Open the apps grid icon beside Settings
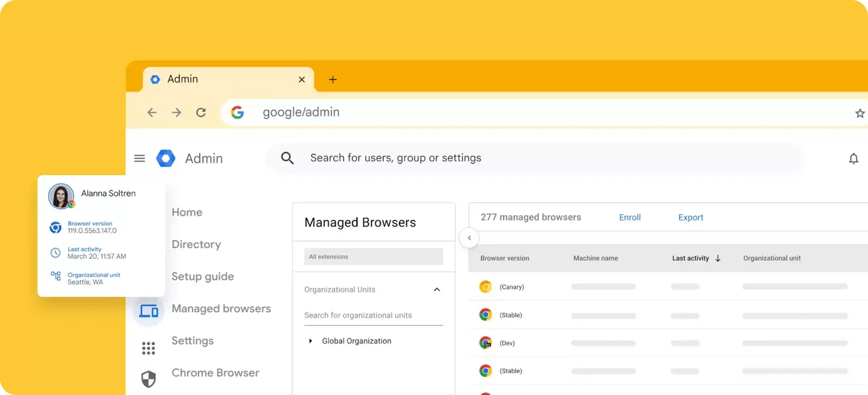868x395 pixels. tap(148, 348)
